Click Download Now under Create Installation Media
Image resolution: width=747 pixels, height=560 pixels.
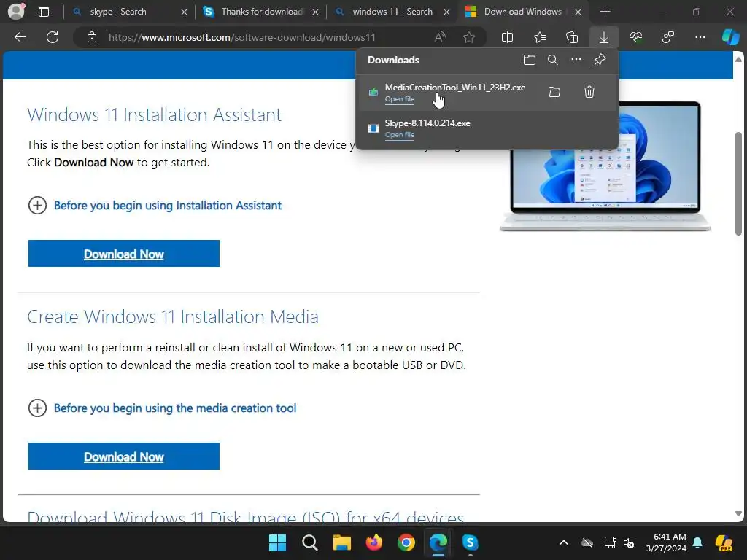click(124, 456)
